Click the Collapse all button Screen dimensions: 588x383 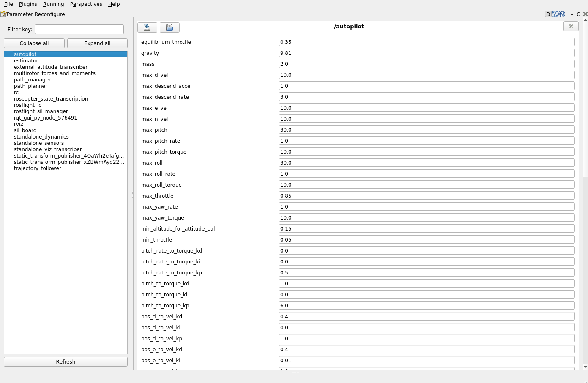point(34,43)
